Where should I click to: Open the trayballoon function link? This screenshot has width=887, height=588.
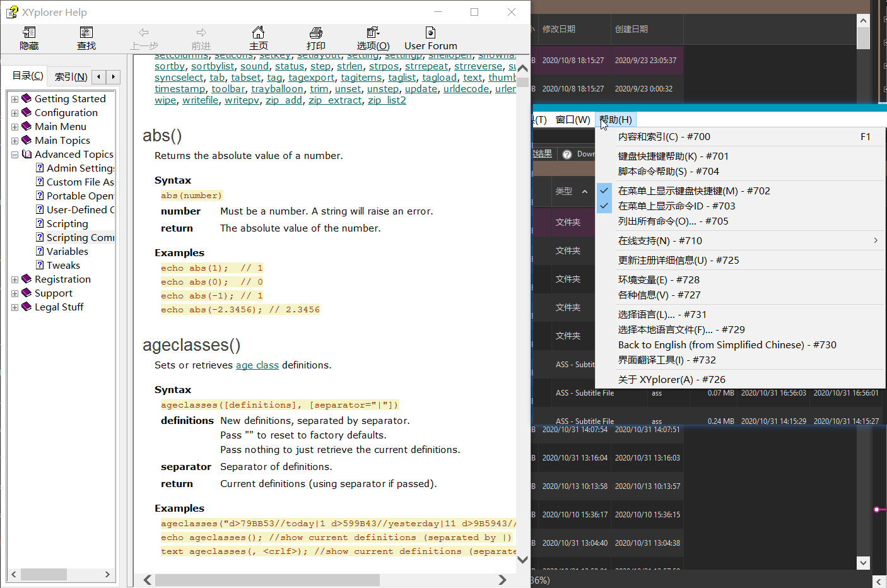click(277, 89)
